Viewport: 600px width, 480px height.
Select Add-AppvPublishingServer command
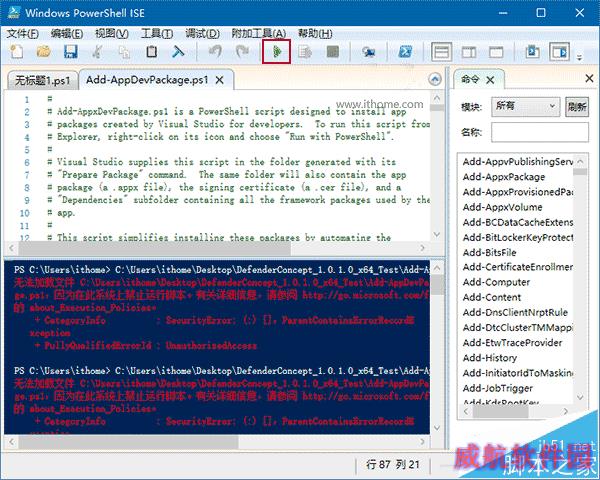517,162
